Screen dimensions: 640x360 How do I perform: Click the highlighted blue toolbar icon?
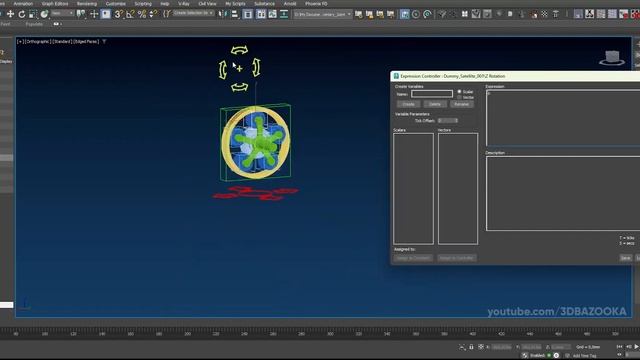(x=404, y=14)
